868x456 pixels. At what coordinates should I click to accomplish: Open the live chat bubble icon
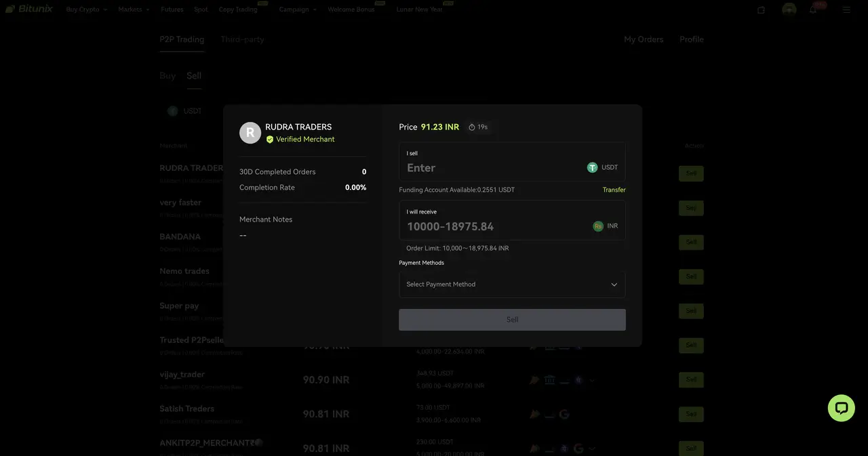[841, 407]
